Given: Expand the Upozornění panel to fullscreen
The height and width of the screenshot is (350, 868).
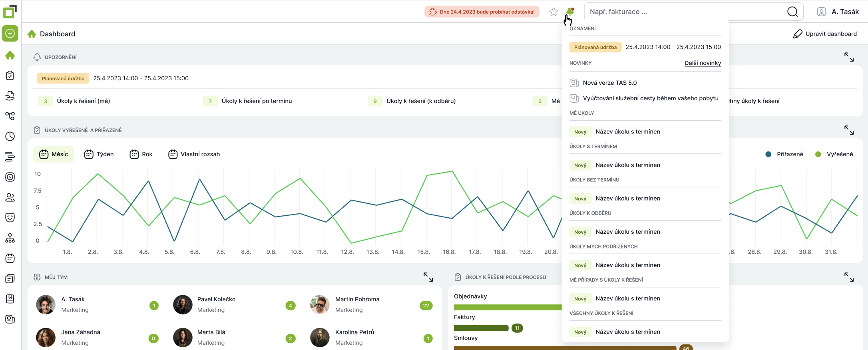Looking at the screenshot, I should click(849, 57).
